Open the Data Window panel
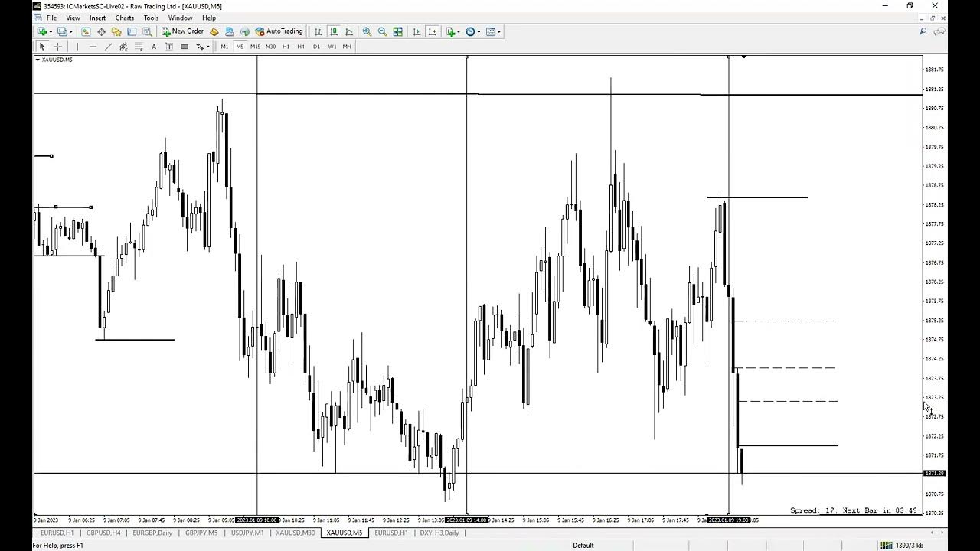 pyautogui.click(x=101, y=31)
